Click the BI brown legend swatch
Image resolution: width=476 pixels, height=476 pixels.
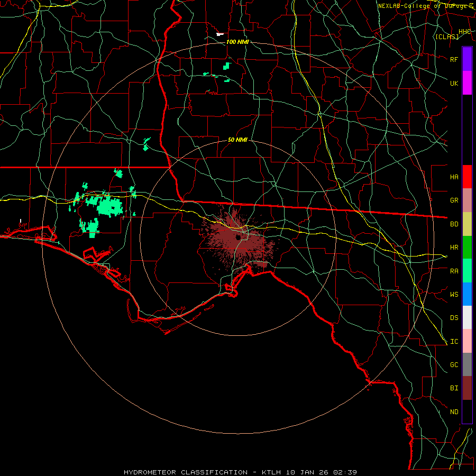[467, 388]
